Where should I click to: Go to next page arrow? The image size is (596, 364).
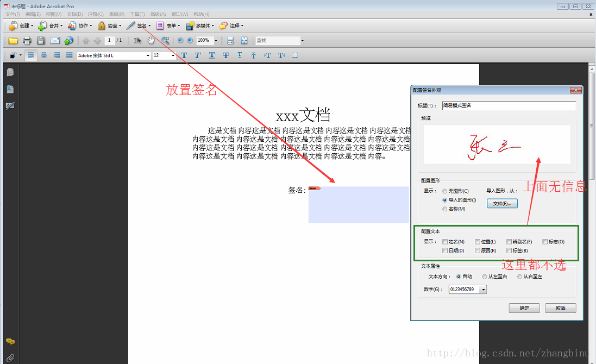[97, 40]
